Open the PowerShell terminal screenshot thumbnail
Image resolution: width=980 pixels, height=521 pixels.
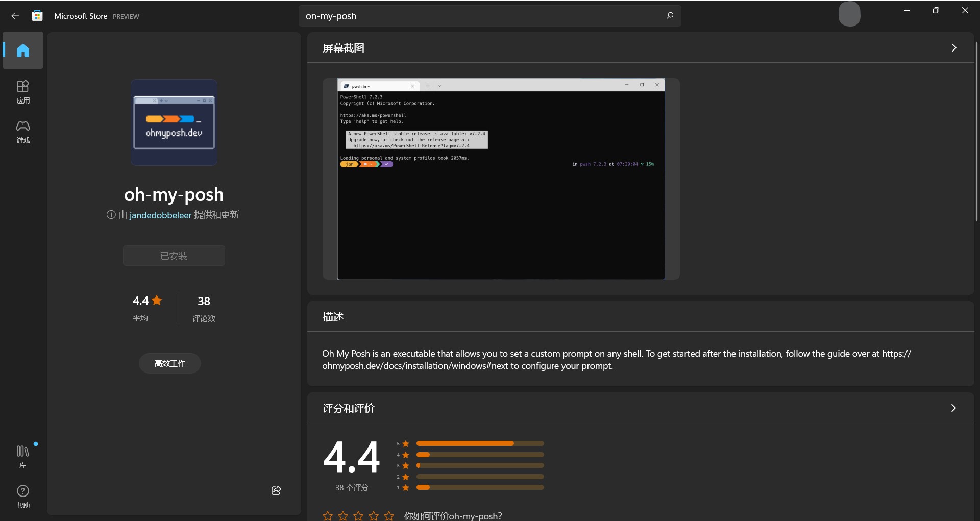click(x=501, y=179)
